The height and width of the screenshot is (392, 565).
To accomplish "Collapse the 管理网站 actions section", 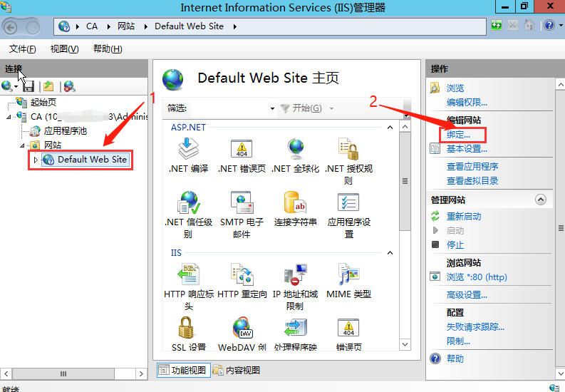I will [x=541, y=200].
